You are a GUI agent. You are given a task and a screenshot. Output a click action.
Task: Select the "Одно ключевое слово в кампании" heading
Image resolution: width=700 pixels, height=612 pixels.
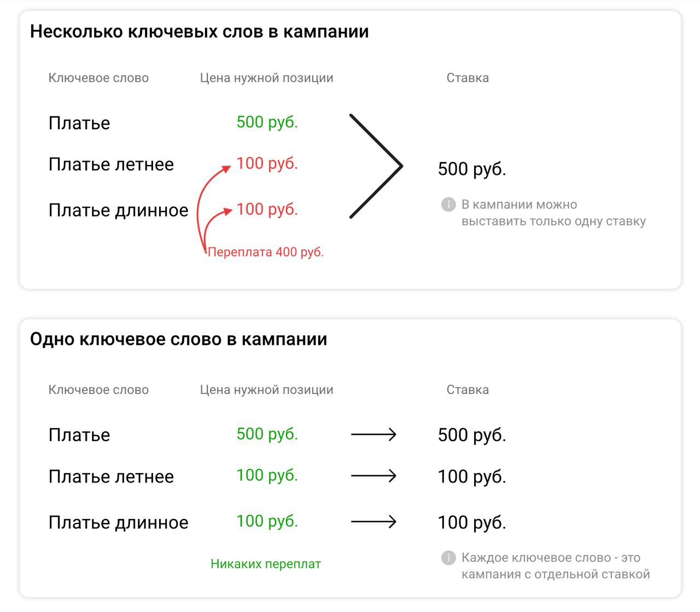pos(178,339)
